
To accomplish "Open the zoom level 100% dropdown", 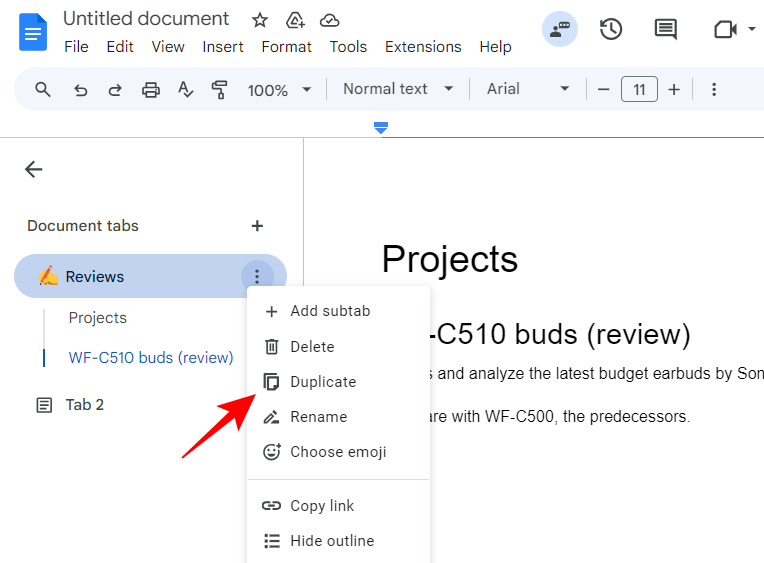I will [x=279, y=90].
